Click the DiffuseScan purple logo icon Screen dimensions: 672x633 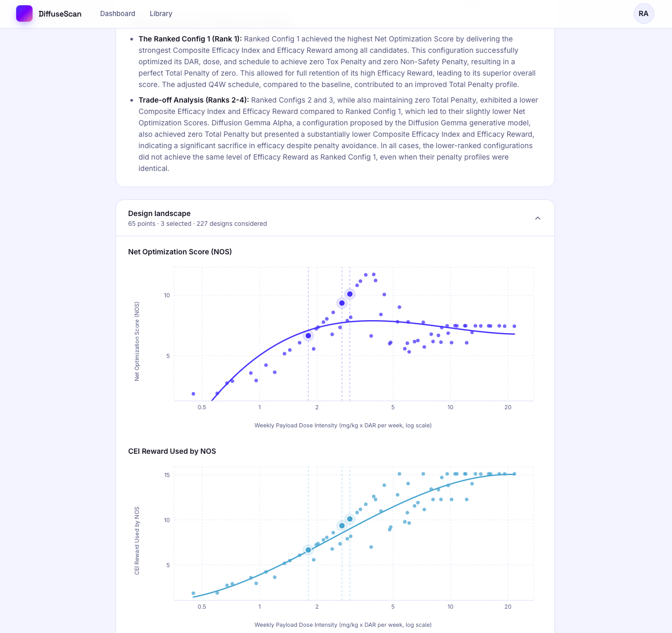(24, 13)
